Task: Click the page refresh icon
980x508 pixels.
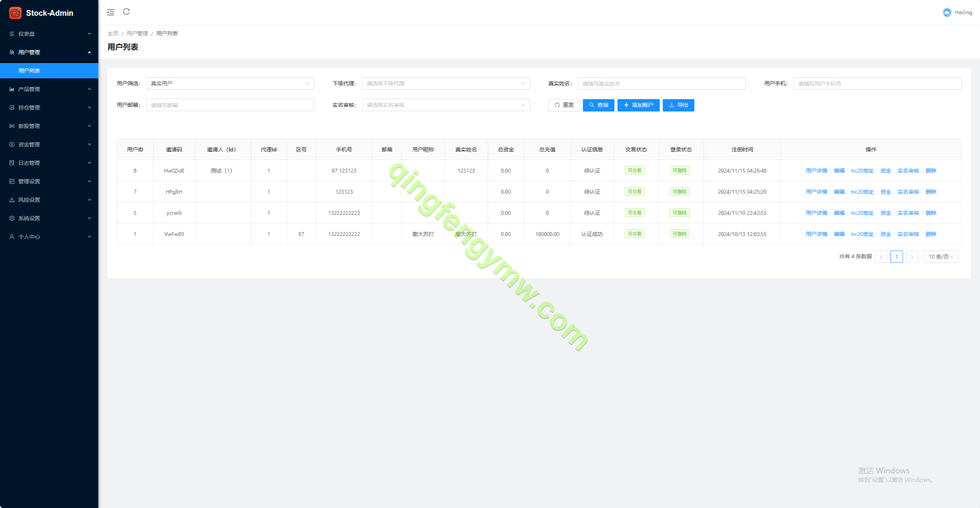Action: (x=126, y=12)
